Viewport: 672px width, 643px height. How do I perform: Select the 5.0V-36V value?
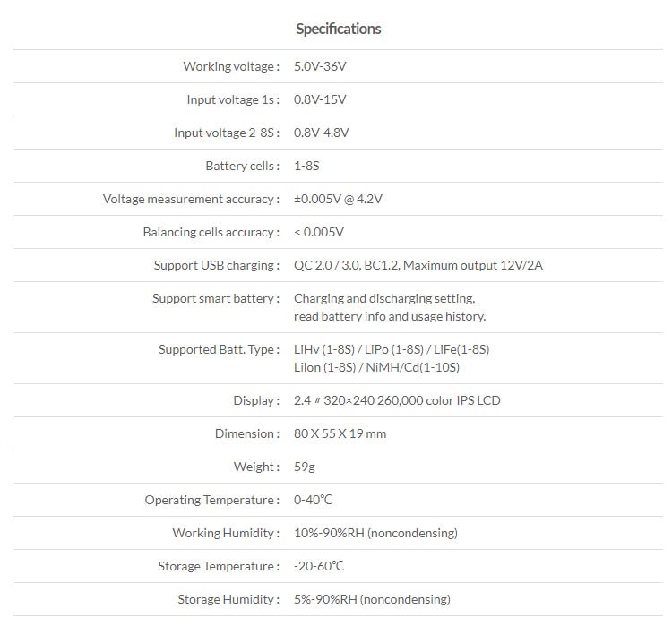point(320,66)
